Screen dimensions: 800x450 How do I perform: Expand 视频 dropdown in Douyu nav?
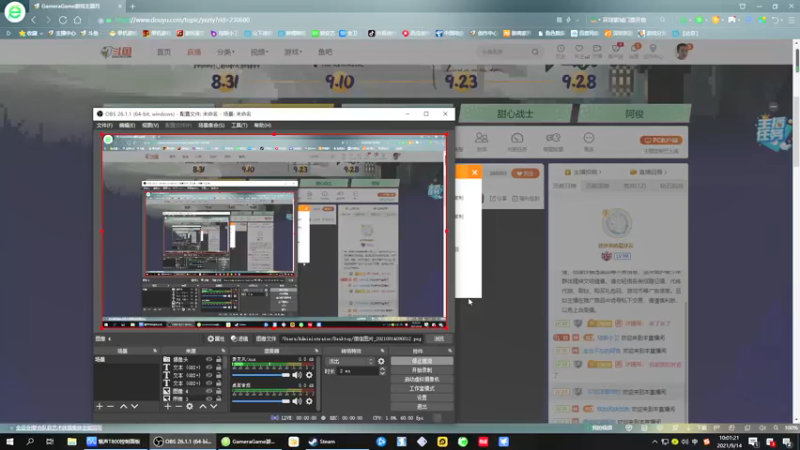[x=259, y=52]
